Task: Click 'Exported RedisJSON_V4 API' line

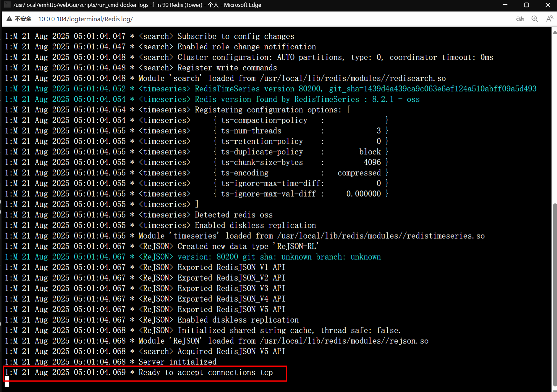Action: [145, 299]
